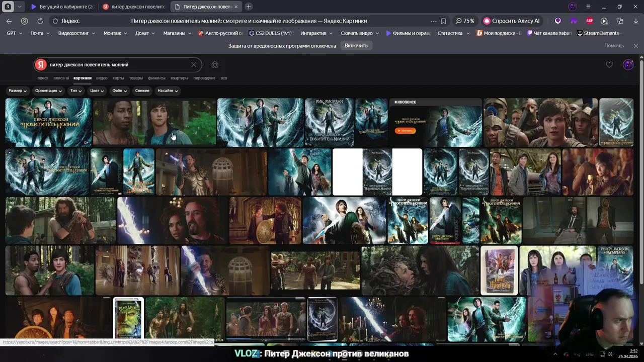644x362 pixels.
Task: Switch to second 'питер джексон повелите' tab
Action: [x=134, y=7]
